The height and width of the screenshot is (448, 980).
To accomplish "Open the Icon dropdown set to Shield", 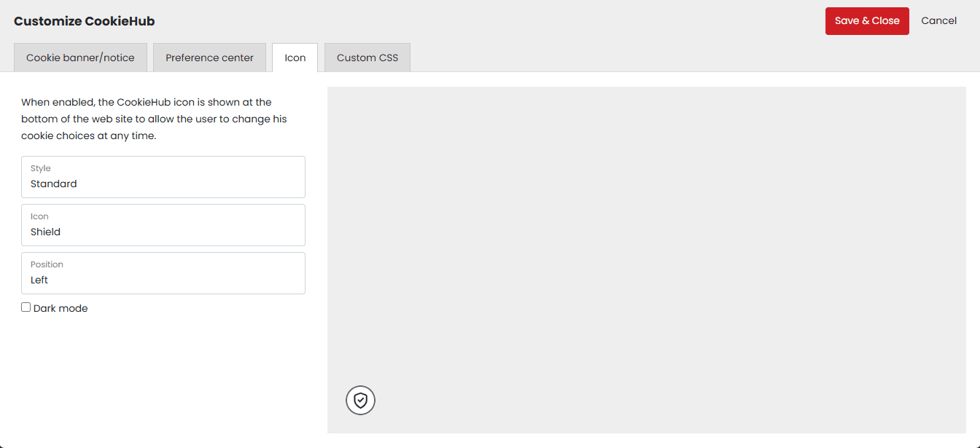I will pyautogui.click(x=163, y=225).
